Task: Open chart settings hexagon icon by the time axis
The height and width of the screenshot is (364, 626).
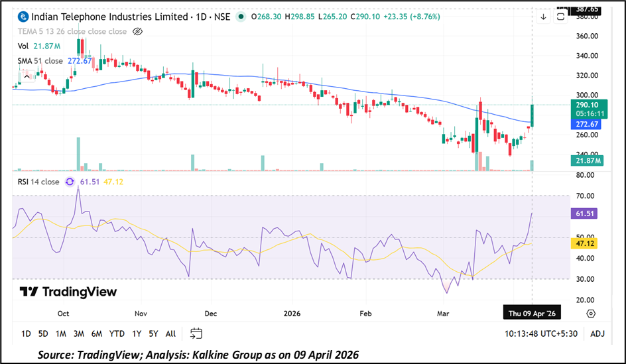Action: click(x=591, y=313)
